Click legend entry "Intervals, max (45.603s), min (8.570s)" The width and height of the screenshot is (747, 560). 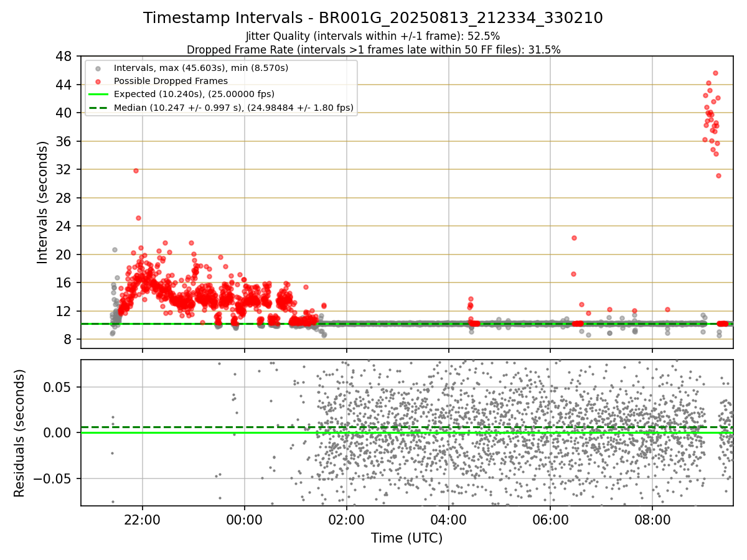(x=201, y=67)
